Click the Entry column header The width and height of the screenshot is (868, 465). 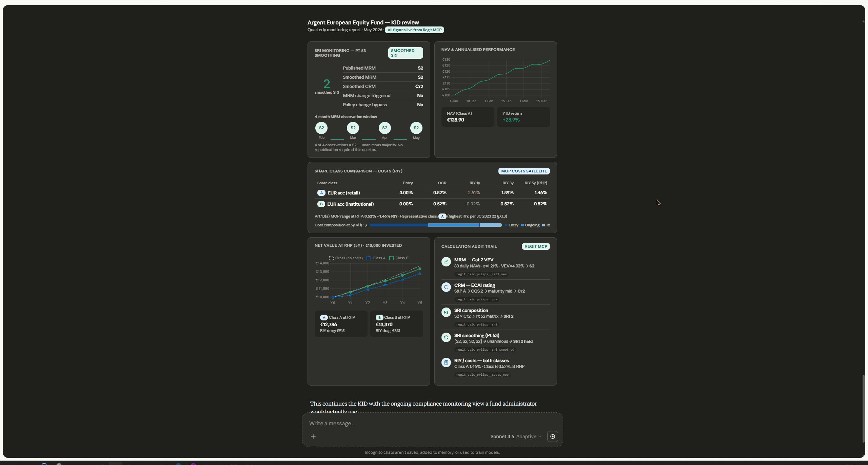tap(408, 183)
